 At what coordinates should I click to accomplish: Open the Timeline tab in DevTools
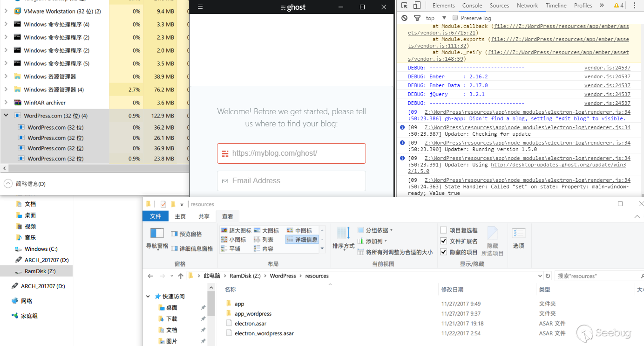tap(556, 6)
